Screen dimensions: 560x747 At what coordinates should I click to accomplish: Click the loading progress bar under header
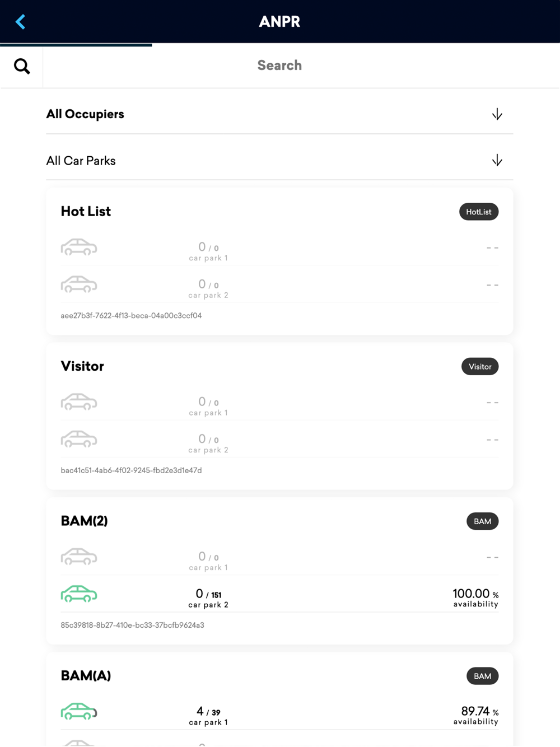pos(76,45)
